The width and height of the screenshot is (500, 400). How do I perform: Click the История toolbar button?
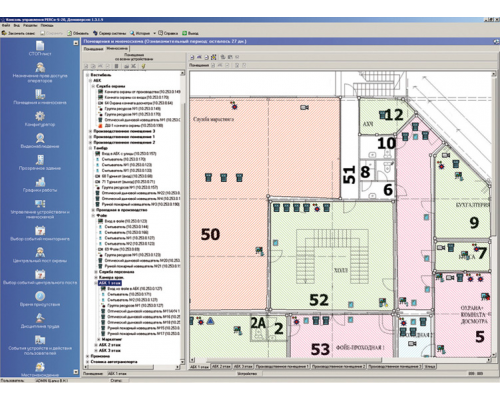tap(140, 33)
